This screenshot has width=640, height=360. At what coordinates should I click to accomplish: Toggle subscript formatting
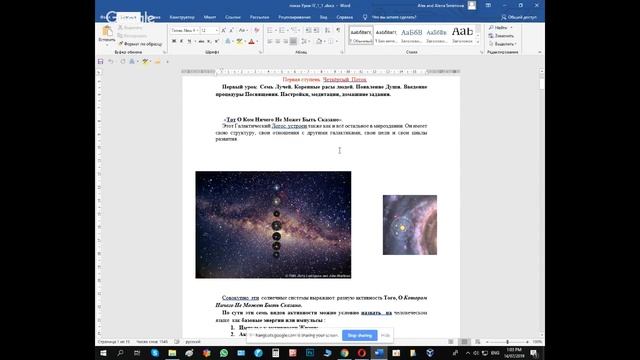pyautogui.click(x=209, y=41)
